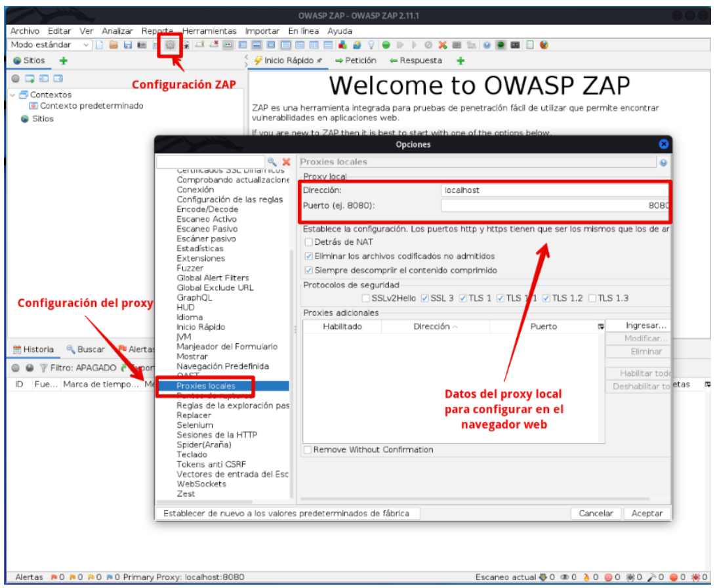
Task: Click the column options icon in proxies table
Action: click(x=601, y=327)
